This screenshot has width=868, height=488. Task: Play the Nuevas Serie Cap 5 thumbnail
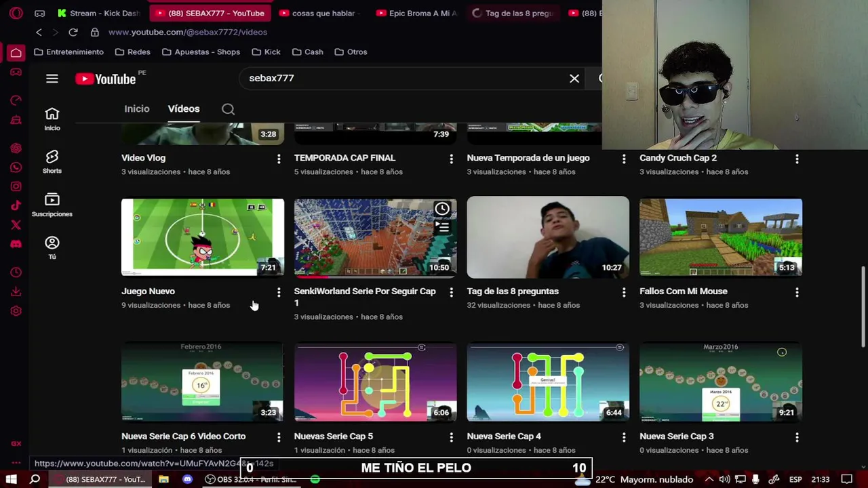(x=376, y=382)
